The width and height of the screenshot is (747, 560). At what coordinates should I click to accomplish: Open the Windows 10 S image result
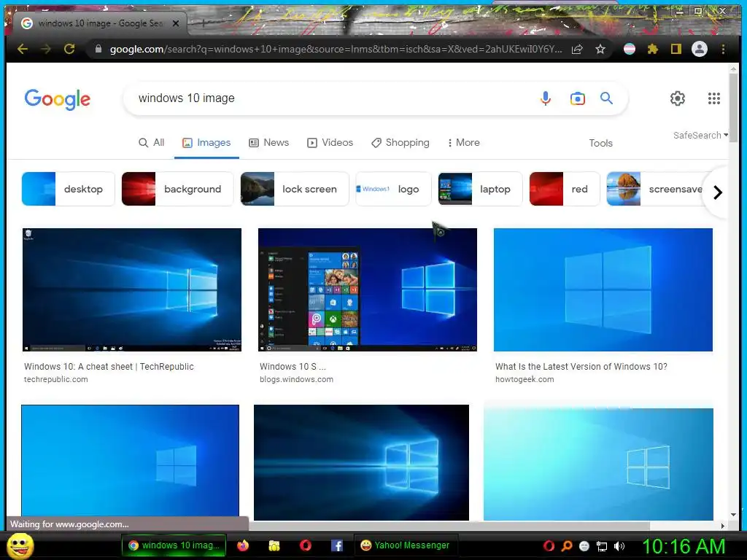coord(368,289)
